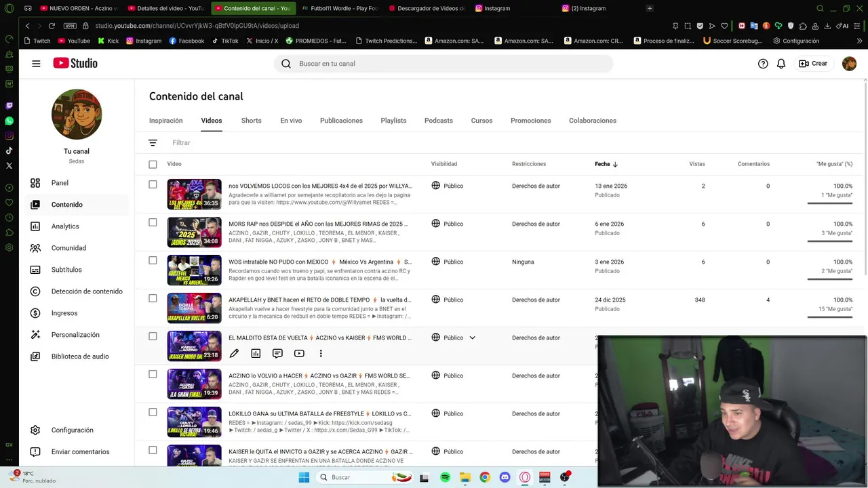Check the select-all videos checkbox
Viewport: 868px width, 488px height.
coord(153,164)
